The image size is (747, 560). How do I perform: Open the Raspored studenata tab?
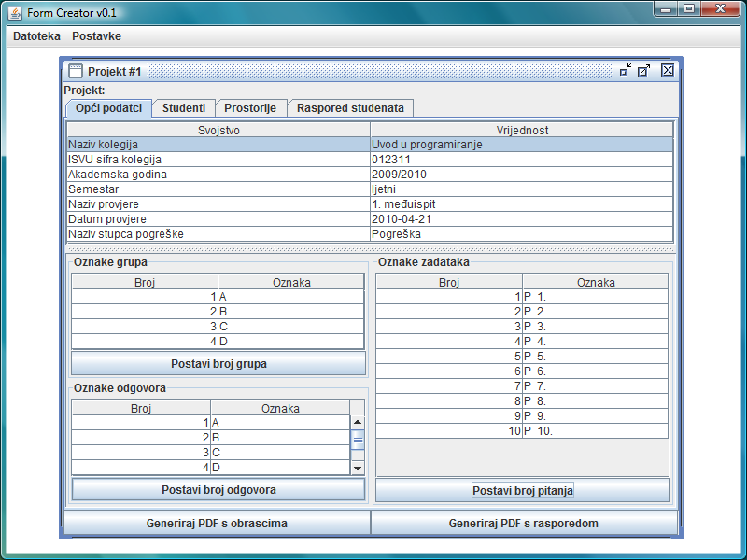(350, 108)
